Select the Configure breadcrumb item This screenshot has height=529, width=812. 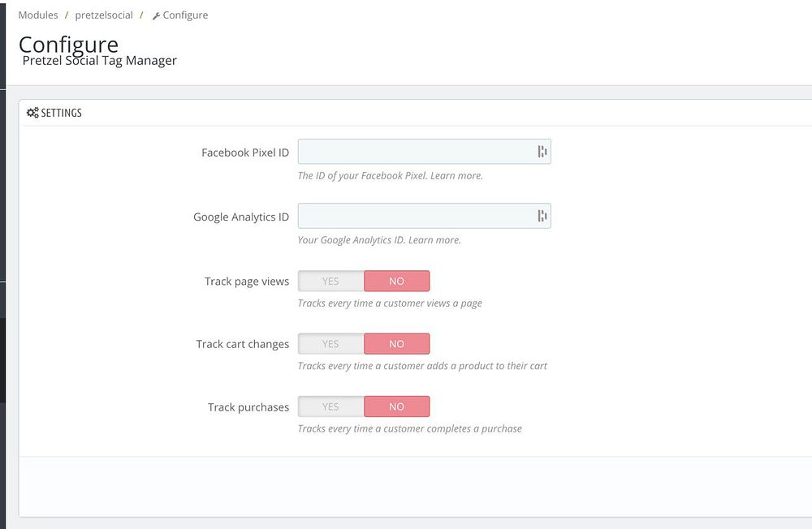[x=185, y=15]
